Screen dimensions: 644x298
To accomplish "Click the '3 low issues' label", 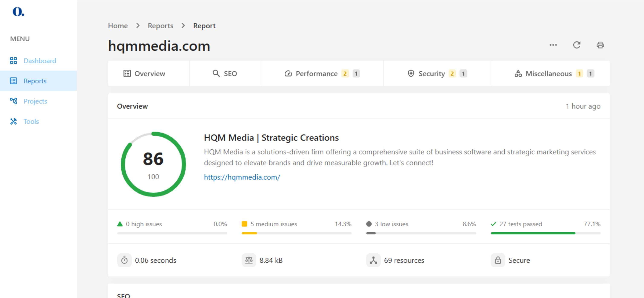I will 391,224.
